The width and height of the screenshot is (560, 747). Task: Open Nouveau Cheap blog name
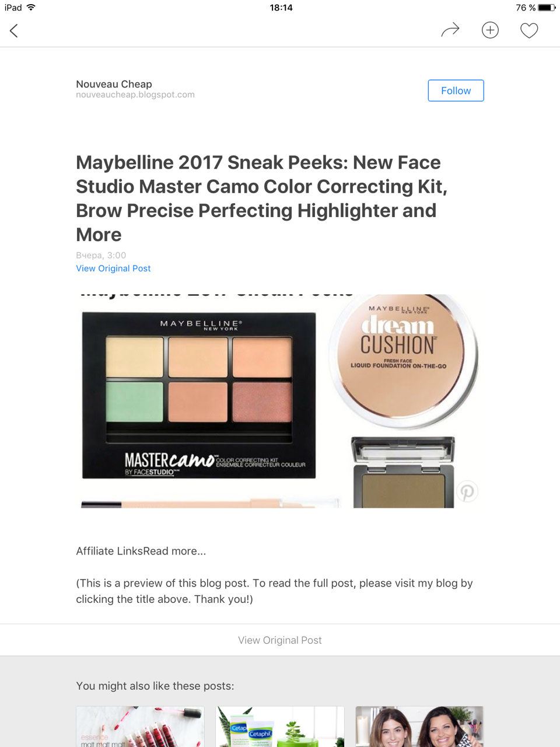coord(114,84)
